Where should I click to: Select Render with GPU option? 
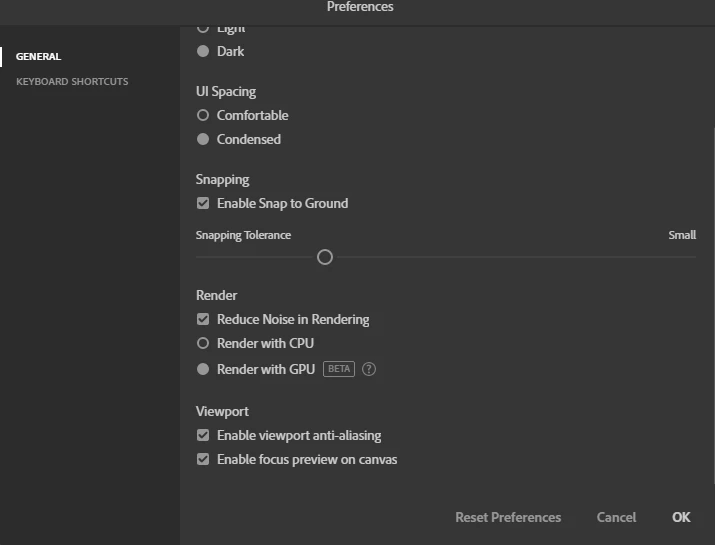coord(203,369)
